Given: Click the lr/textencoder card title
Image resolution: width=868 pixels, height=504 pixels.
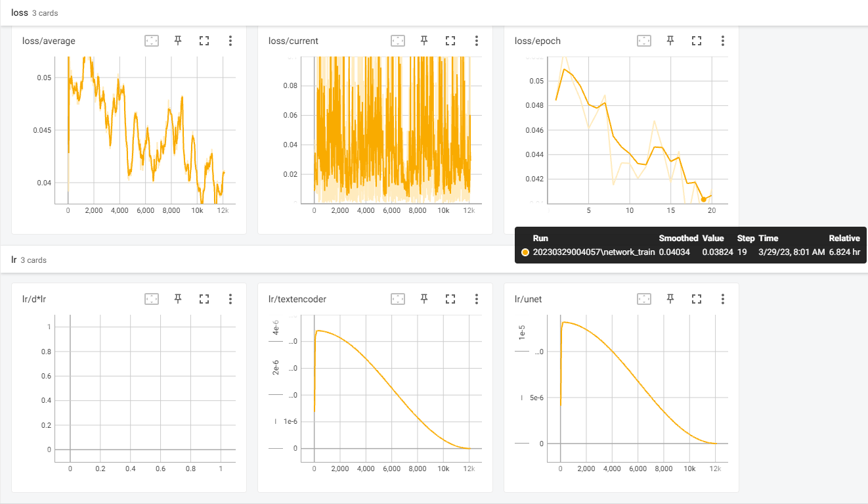Looking at the screenshot, I should (297, 299).
